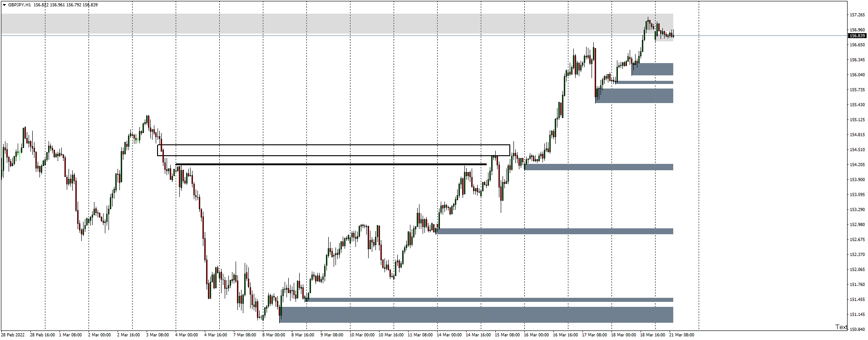Click the GBPJPY,H1 symbol title
The width and height of the screenshot is (868, 340).
(20, 5)
